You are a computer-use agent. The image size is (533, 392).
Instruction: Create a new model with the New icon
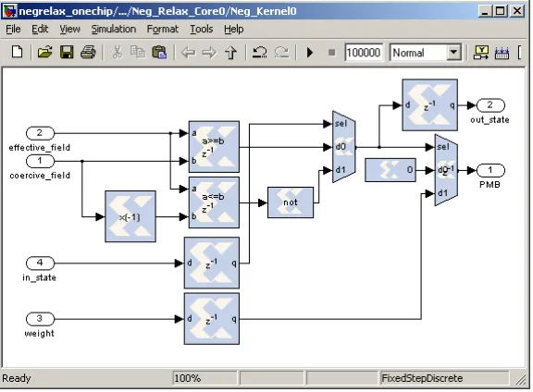[17, 53]
